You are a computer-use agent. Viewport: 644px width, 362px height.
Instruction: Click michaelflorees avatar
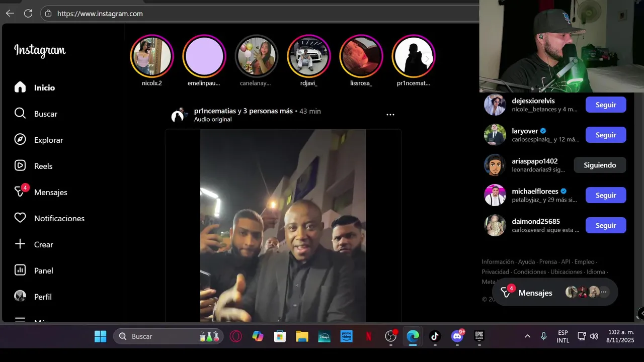(x=495, y=195)
